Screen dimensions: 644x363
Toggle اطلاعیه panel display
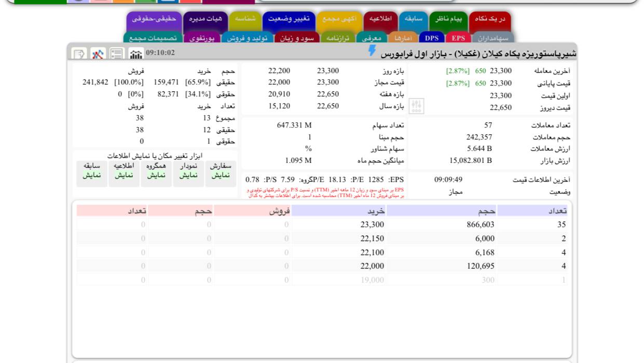click(x=124, y=171)
